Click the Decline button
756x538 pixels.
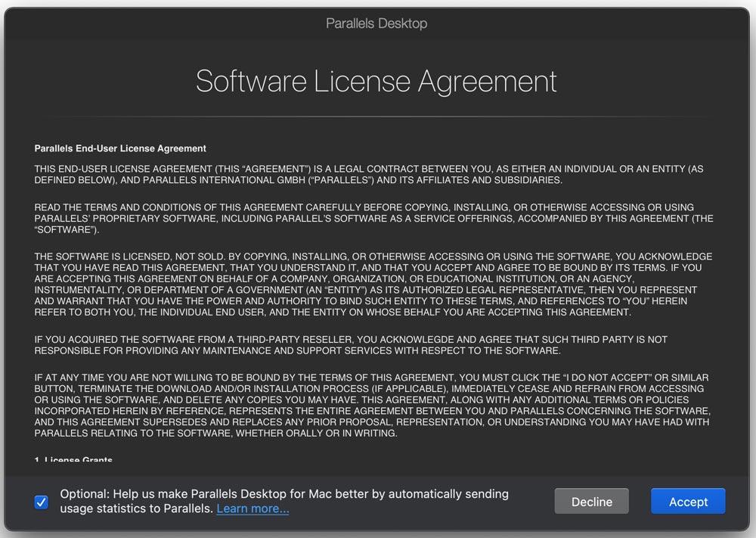[x=591, y=502]
